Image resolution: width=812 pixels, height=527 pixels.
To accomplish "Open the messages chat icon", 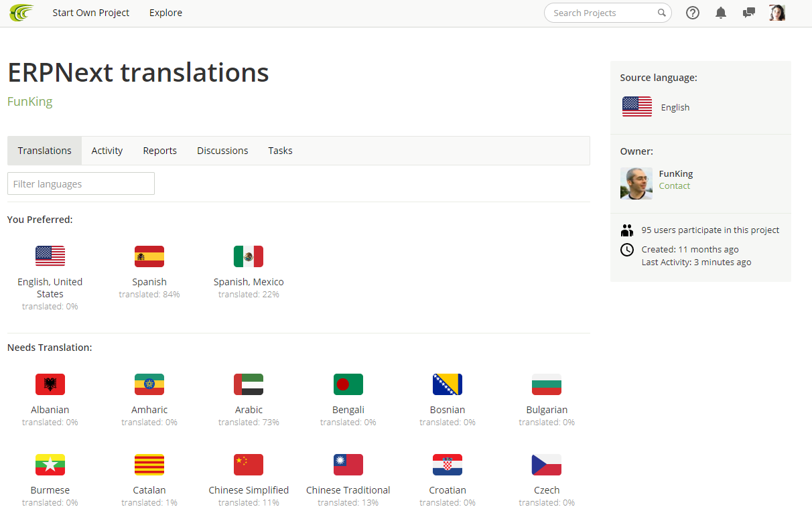I will (x=749, y=13).
